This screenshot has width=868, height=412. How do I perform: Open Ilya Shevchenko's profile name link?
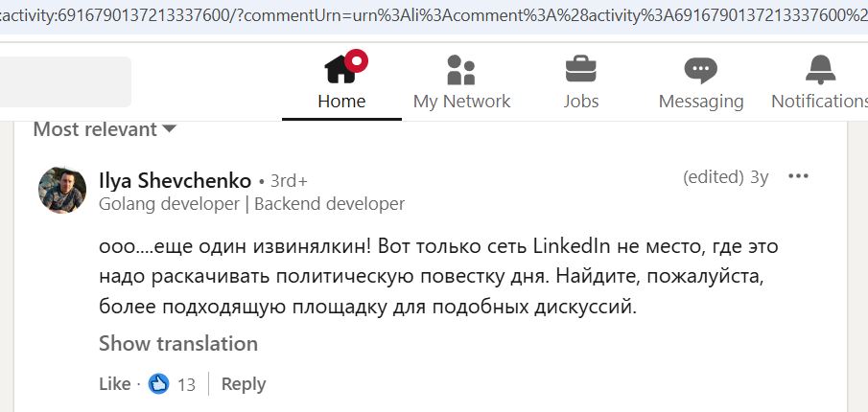pyautogui.click(x=175, y=180)
